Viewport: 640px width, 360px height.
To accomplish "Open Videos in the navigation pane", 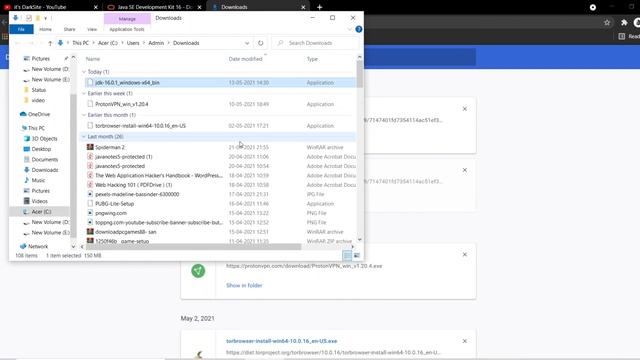I will point(39,201).
